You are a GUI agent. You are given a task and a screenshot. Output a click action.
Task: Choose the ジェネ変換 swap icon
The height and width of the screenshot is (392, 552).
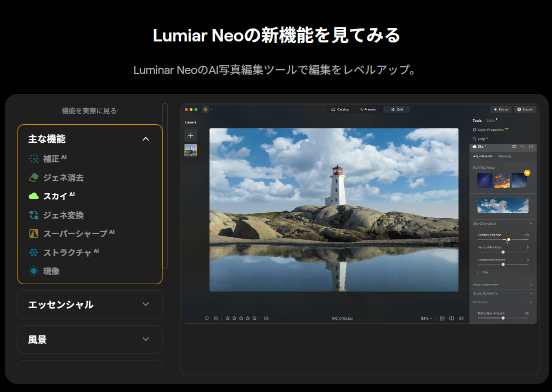point(33,215)
